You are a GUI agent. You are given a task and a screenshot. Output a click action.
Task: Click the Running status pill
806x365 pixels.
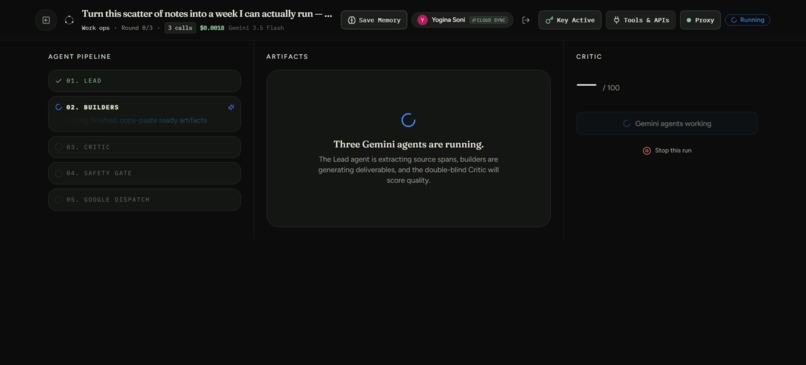tap(747, 20)
